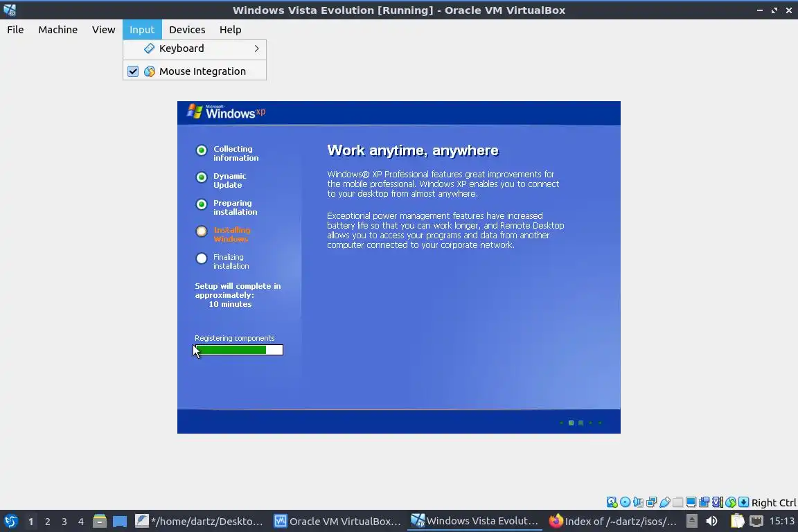Viewport: 798px width, 532px height.
Task: Click the Windows XP logo in setup
Action: coord(226,112)
